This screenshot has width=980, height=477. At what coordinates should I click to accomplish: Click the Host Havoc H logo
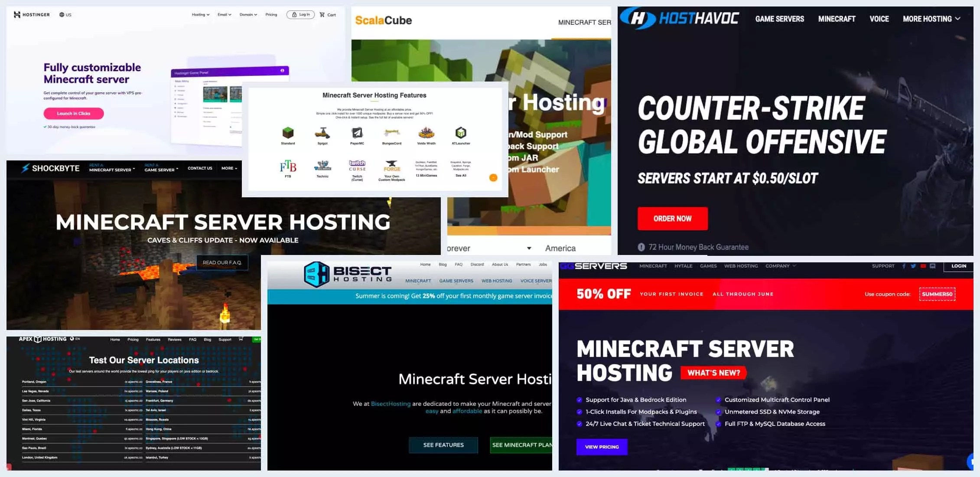(637, 18)
